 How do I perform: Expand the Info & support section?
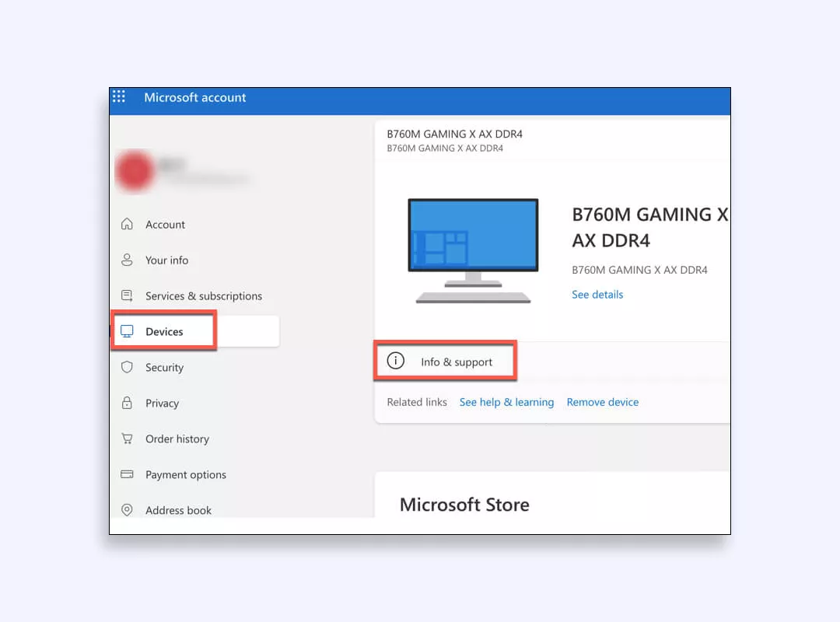pyautogui.click(x=456, y=362)
